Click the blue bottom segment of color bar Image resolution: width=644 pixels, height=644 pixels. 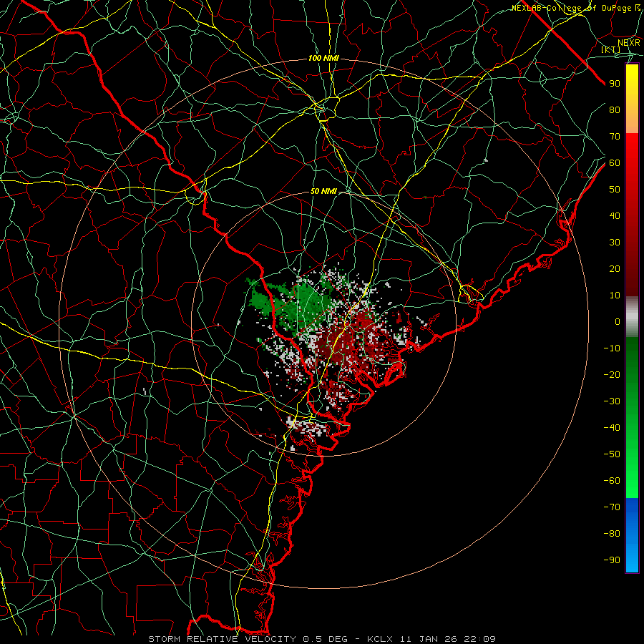click(632, 535)
